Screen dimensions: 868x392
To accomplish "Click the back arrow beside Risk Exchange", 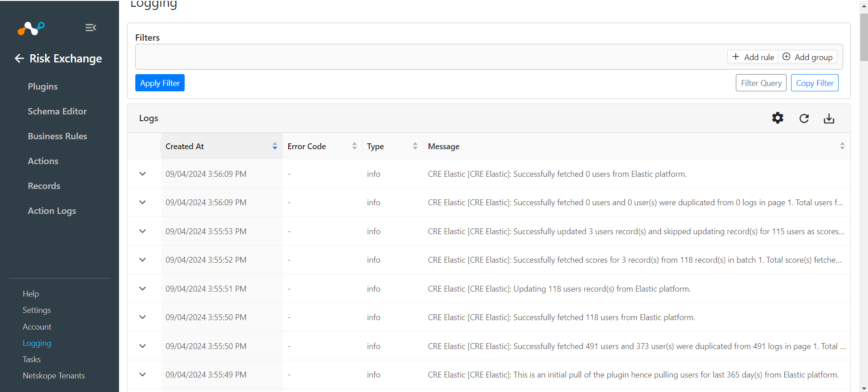I will (19, 58).
